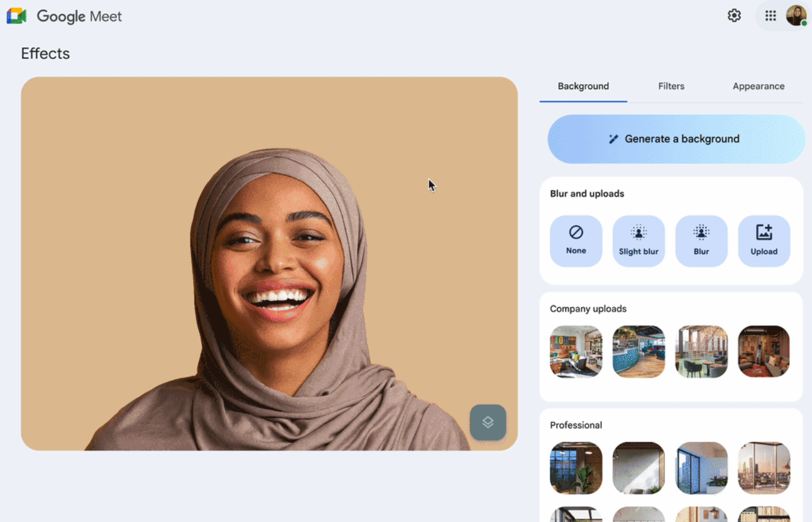This screenshot has width=812, height=522.
Task: Click the user profile avatar
Action: [x=796, y=16]
